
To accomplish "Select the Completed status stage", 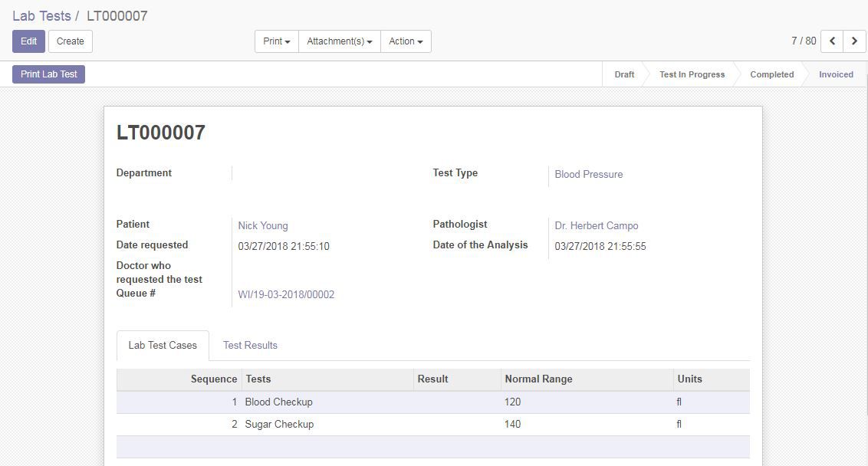I will tap(771, 74).
